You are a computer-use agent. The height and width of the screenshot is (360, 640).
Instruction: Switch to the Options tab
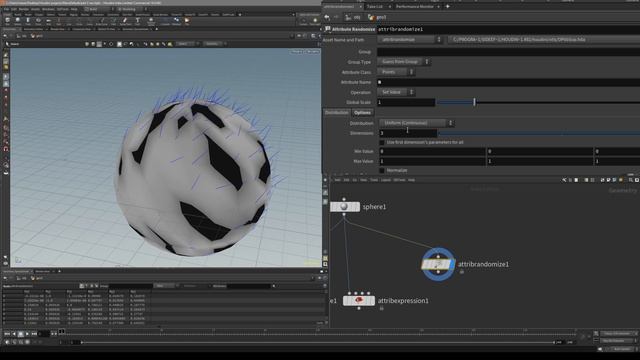point(362,113)
